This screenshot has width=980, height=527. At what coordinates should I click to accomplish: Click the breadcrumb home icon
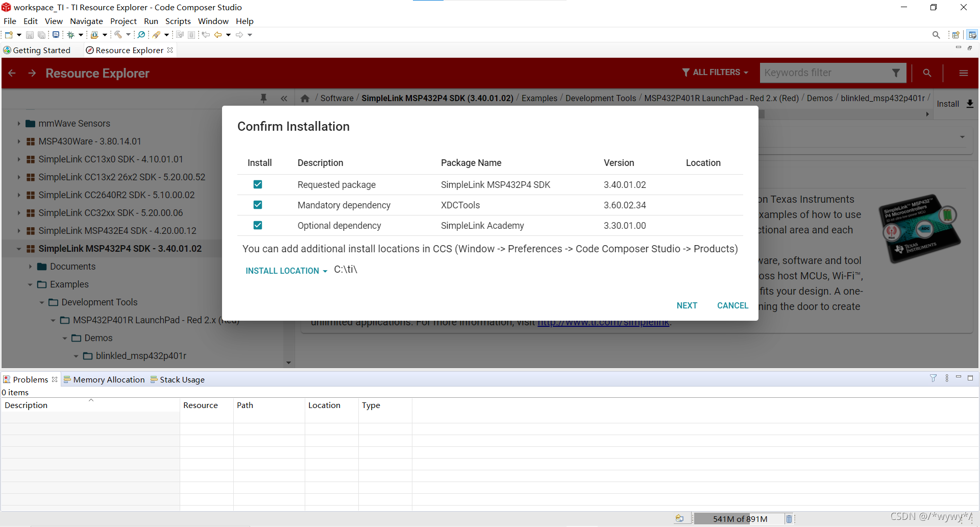click(x=305, y=99)
